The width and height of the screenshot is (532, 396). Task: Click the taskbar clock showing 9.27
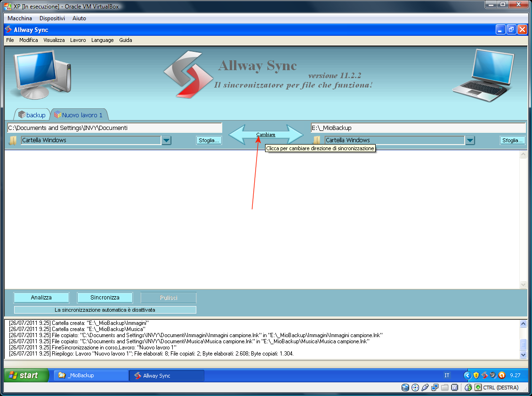[x=515, y=375]
